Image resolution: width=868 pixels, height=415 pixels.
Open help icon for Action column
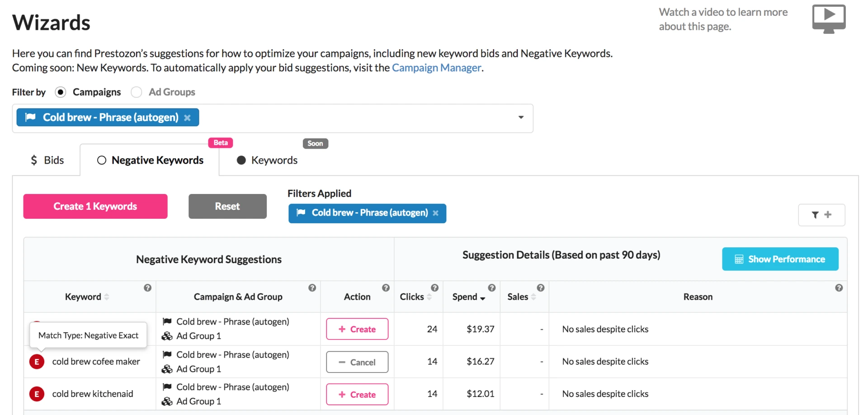386,288
